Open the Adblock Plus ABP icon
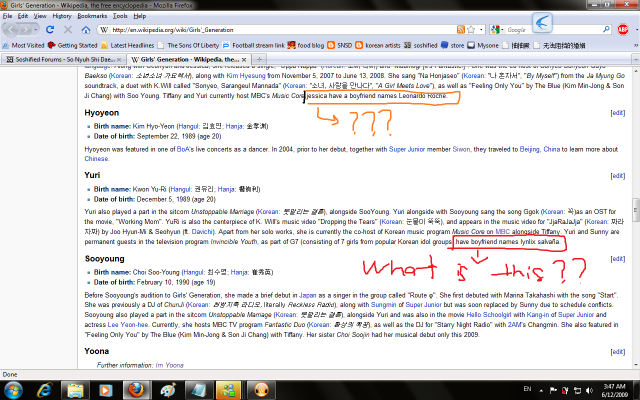640x400 pixels. [x=622, y=30]
